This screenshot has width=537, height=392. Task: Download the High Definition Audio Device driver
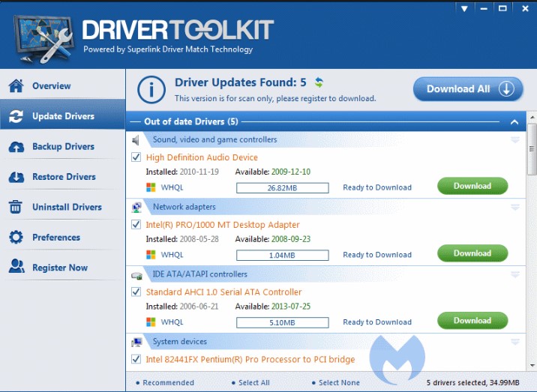pos(472,186)
